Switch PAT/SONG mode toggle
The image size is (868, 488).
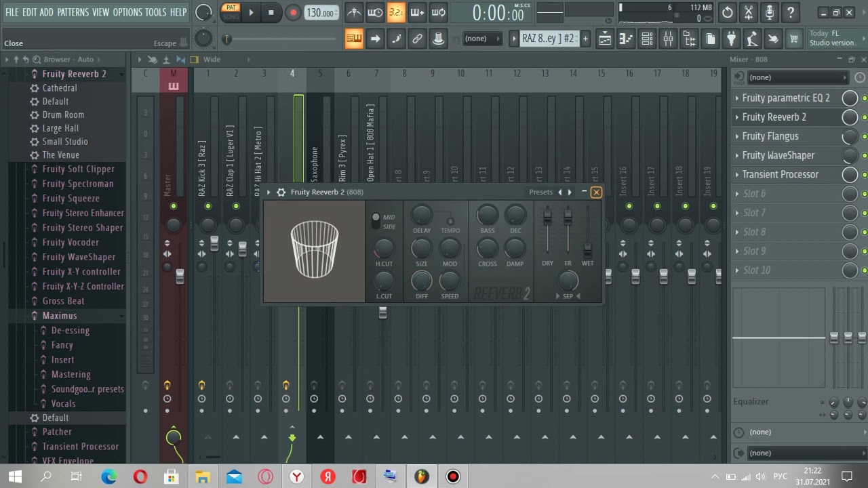point(231,12)
